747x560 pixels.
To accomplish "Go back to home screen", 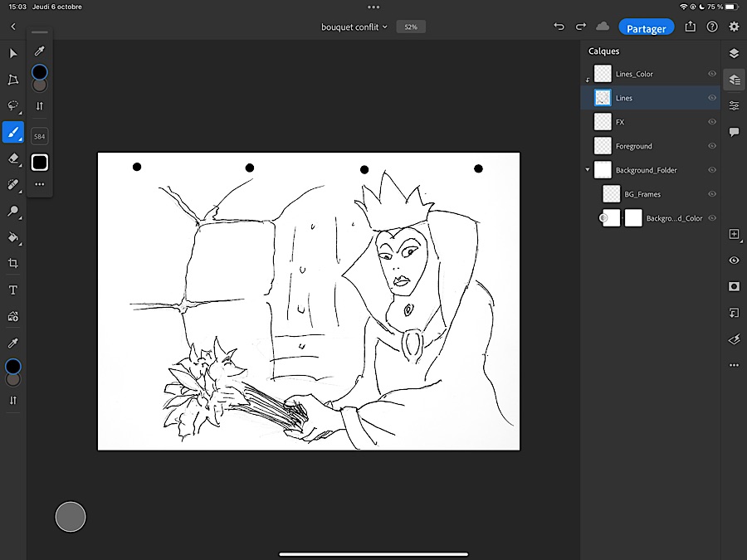I will 13,27.
